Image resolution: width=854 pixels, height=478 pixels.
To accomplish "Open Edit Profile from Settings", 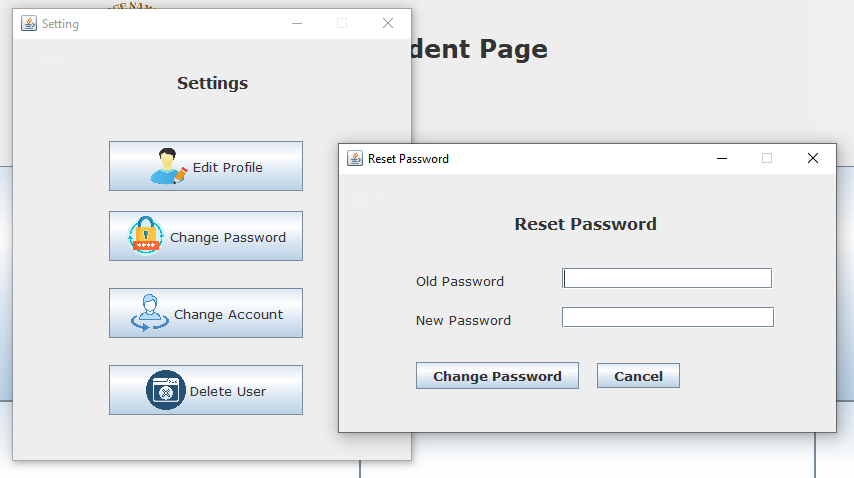I will click(x=206, y=166).
